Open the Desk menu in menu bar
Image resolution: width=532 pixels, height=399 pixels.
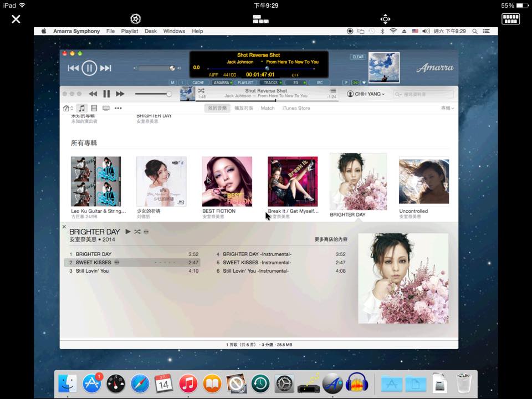pos(151,31)
